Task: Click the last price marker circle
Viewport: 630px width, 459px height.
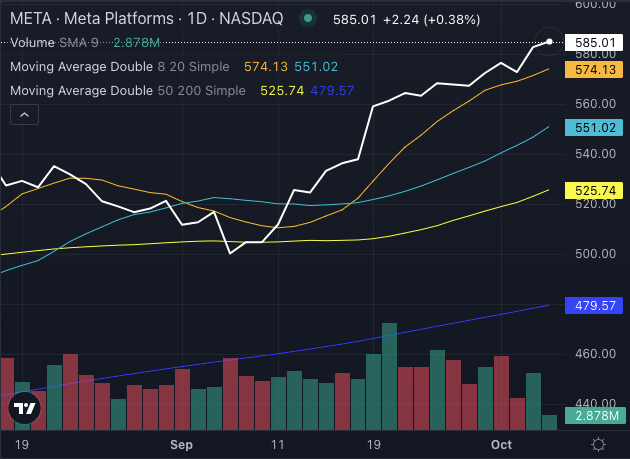Action: point(550,42)
